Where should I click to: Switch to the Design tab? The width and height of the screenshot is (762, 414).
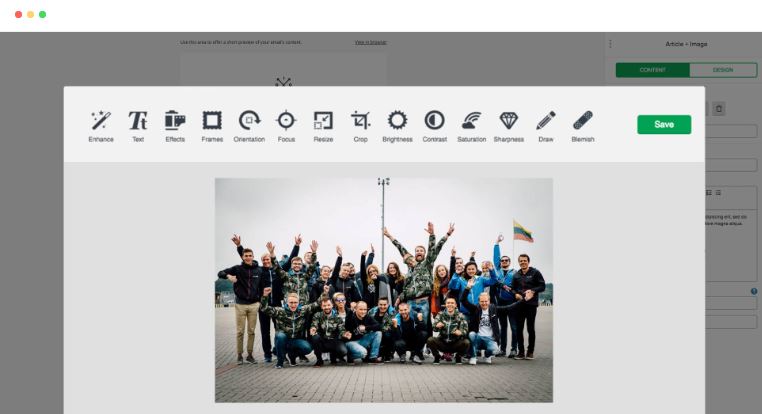pyautogui.click(x=722, y=70)
